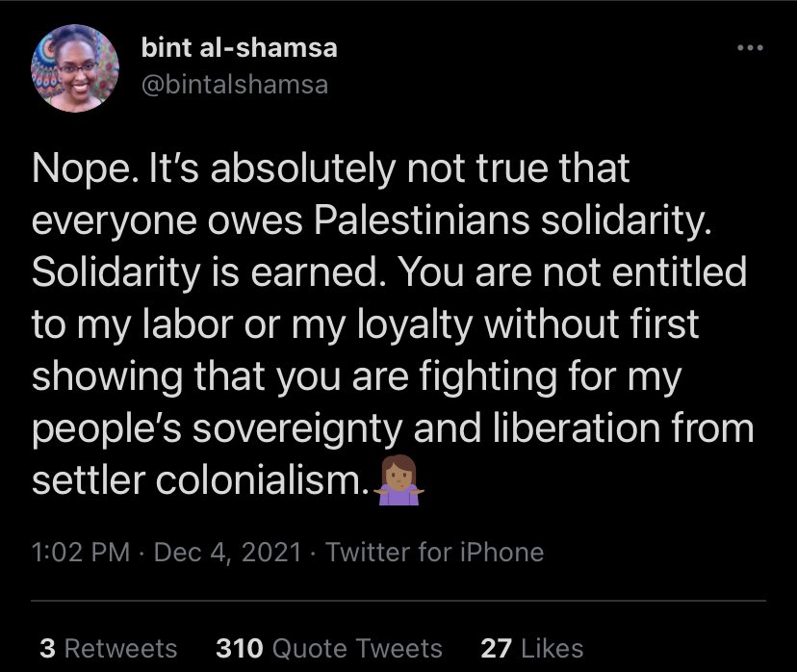Open the @bintalshamsa handle link
797x672 pixels.
point(234,84)
